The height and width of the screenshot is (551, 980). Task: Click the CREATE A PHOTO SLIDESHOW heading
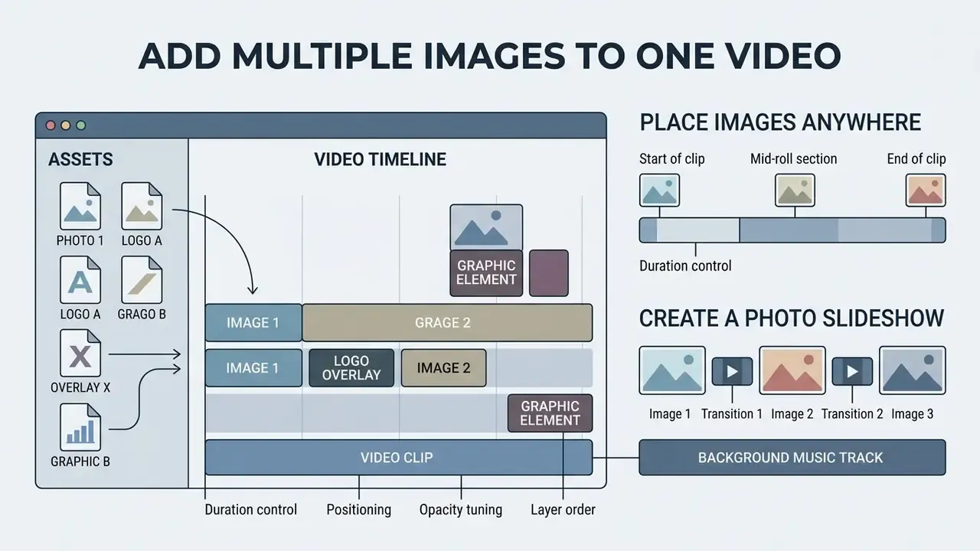(x=792, y=318)
